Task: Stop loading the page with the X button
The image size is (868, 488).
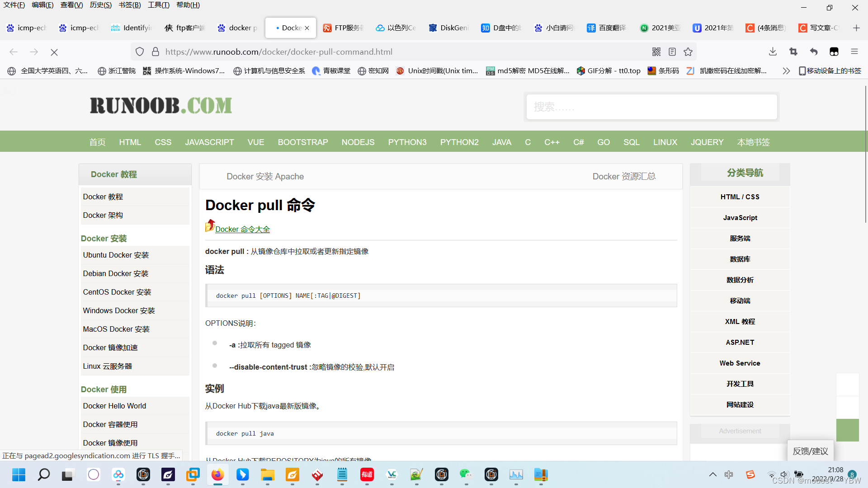Action: (54, 52)
